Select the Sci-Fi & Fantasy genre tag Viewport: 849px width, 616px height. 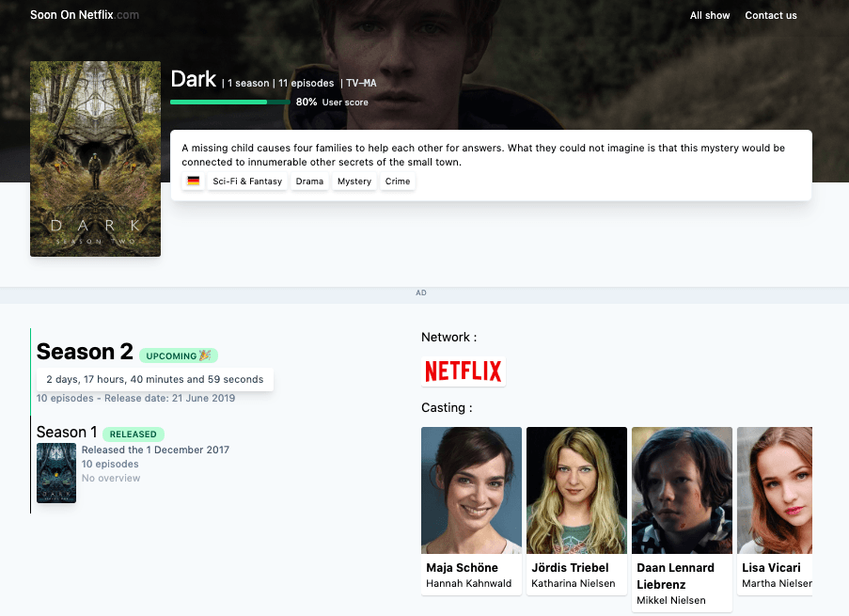[247, 182]
